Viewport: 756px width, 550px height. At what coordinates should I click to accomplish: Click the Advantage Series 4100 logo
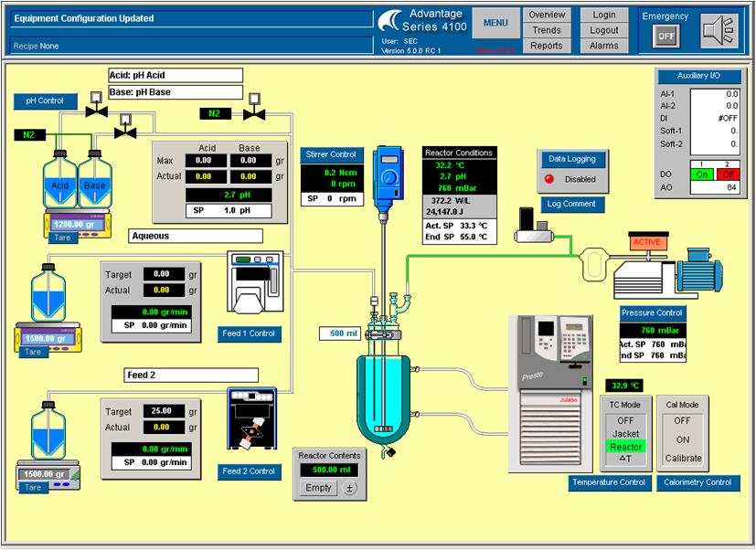click(x=422, y=21)
